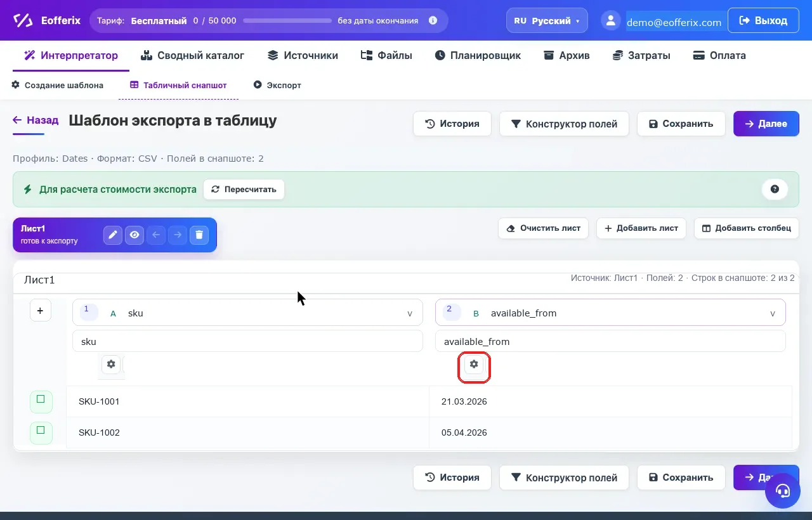Open top История button

[452, 124]
